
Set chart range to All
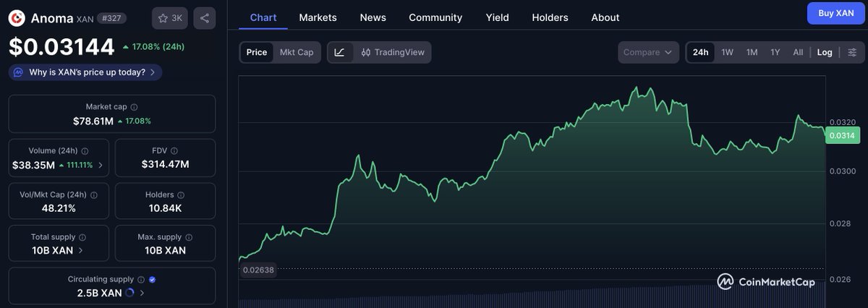point(798,52)
